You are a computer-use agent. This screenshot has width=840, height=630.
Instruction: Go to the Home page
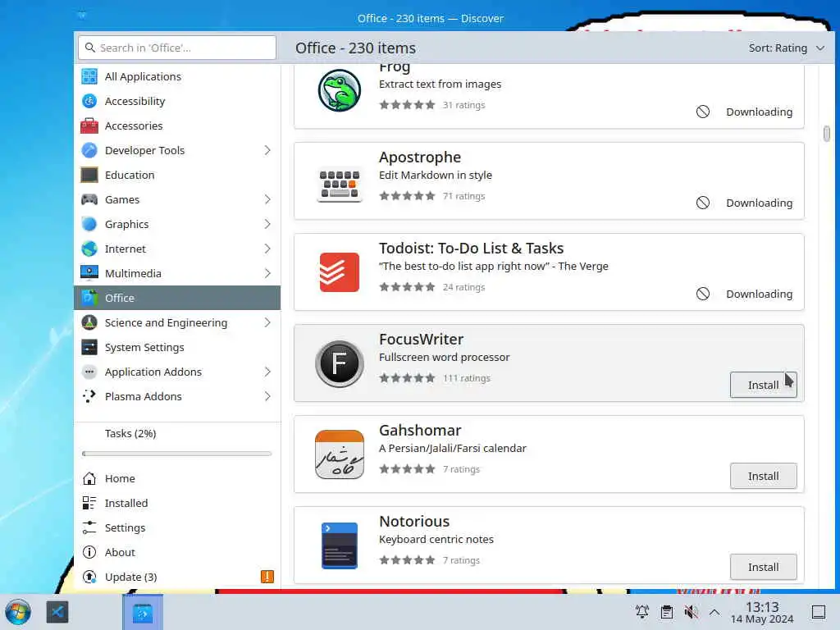pyautogui.click(x=177, y=478)
